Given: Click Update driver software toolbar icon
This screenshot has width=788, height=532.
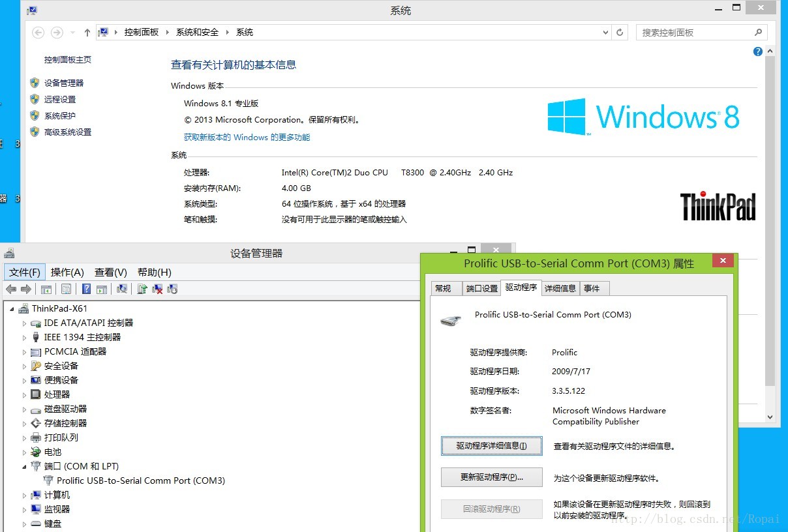Looking at the screenshot, I should [x=142, y=289].
